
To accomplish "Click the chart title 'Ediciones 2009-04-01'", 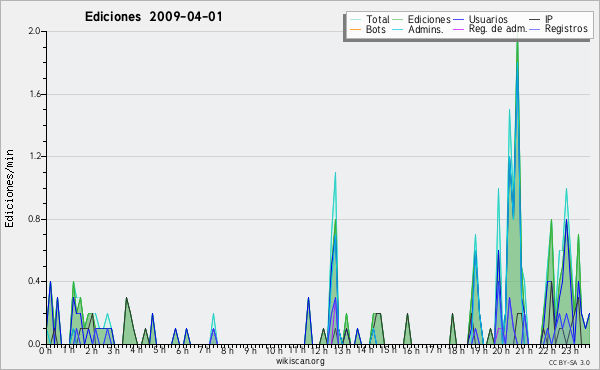I will pyautogui.click(x=153, y=17).
